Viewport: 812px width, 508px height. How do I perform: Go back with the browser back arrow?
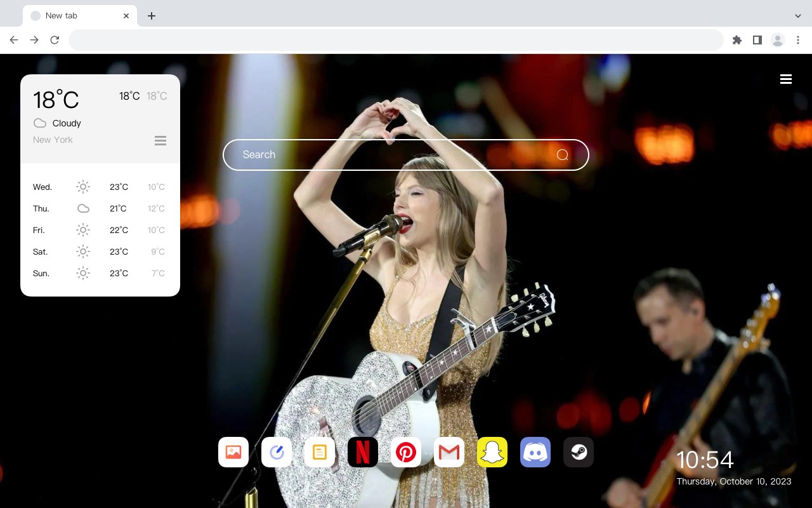click(14, 40)
